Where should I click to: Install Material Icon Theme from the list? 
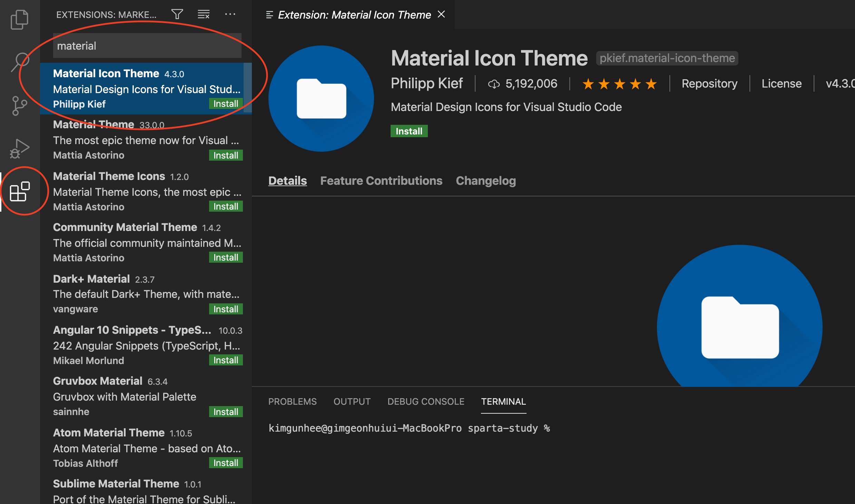pos(226,104)
